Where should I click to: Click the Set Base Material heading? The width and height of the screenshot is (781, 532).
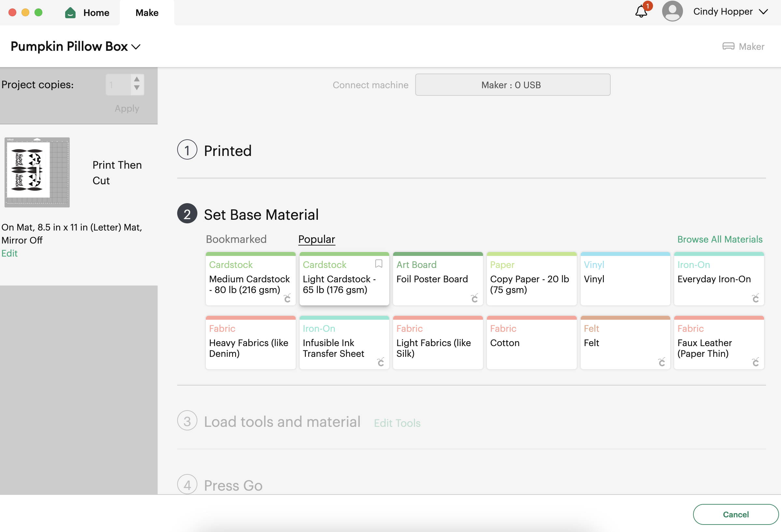(x=261, y=215)
